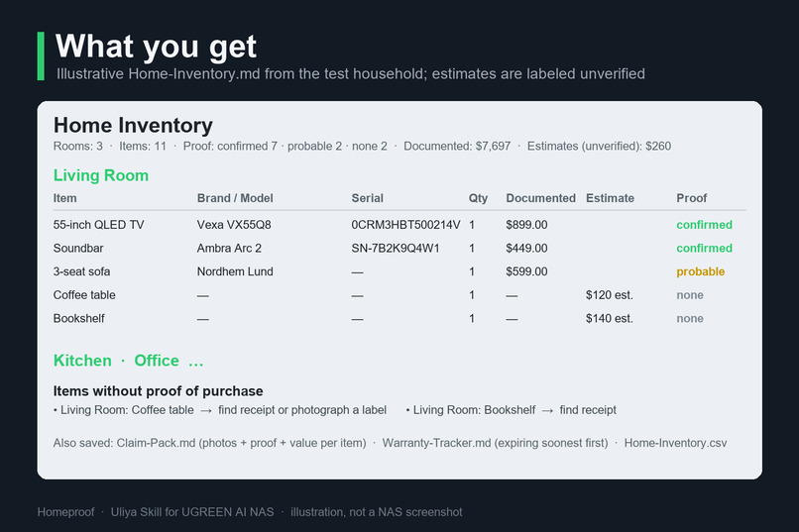Select the '3-seat sofa' item cell
The image size is (799, 532).
(x=81, y=271)
